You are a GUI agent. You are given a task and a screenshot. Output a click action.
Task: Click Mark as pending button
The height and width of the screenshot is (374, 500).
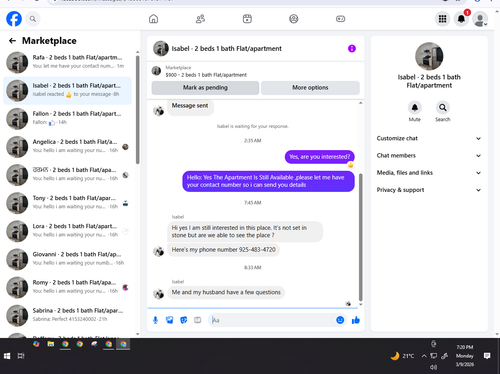[205, 88]
